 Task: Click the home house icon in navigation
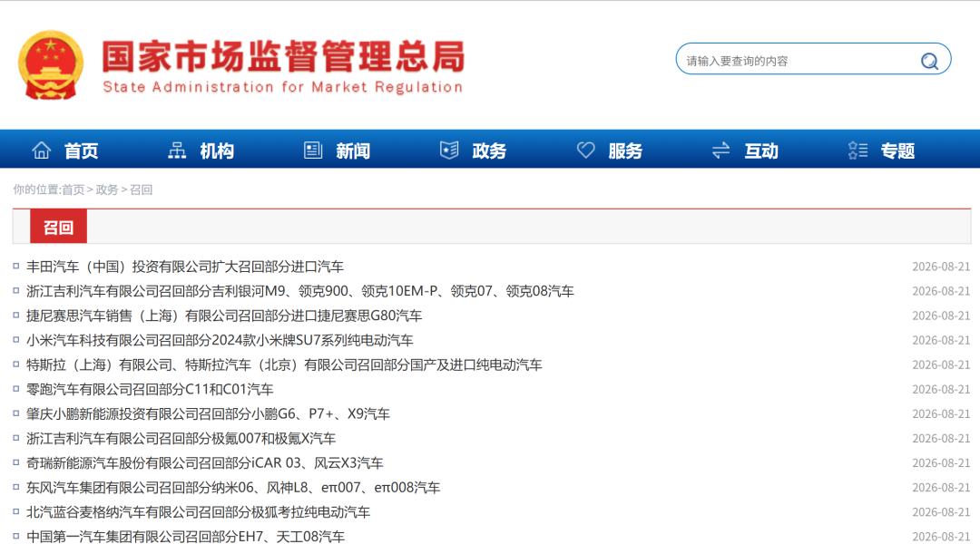(x=41, y=150)
